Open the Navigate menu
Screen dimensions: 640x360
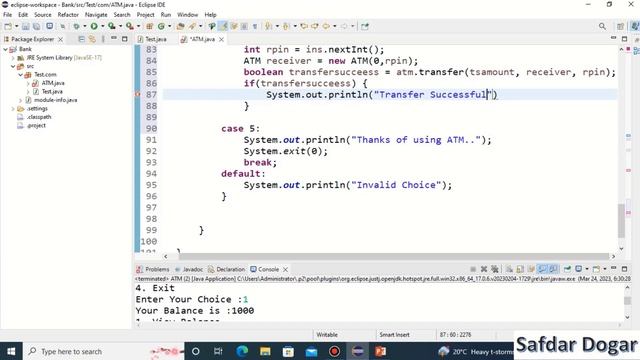[x=96, y=15]
